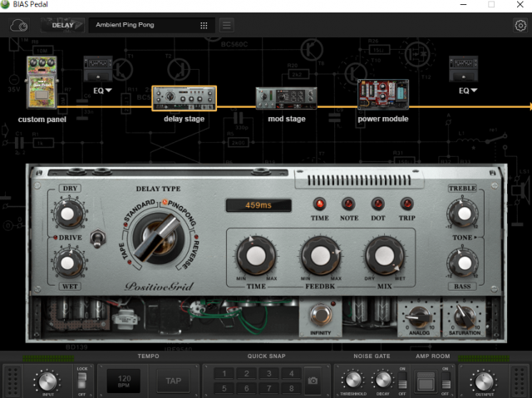Screen dimensions: 532x398
Task: Click the TAP tempo button
Action: tap(174, 381)
